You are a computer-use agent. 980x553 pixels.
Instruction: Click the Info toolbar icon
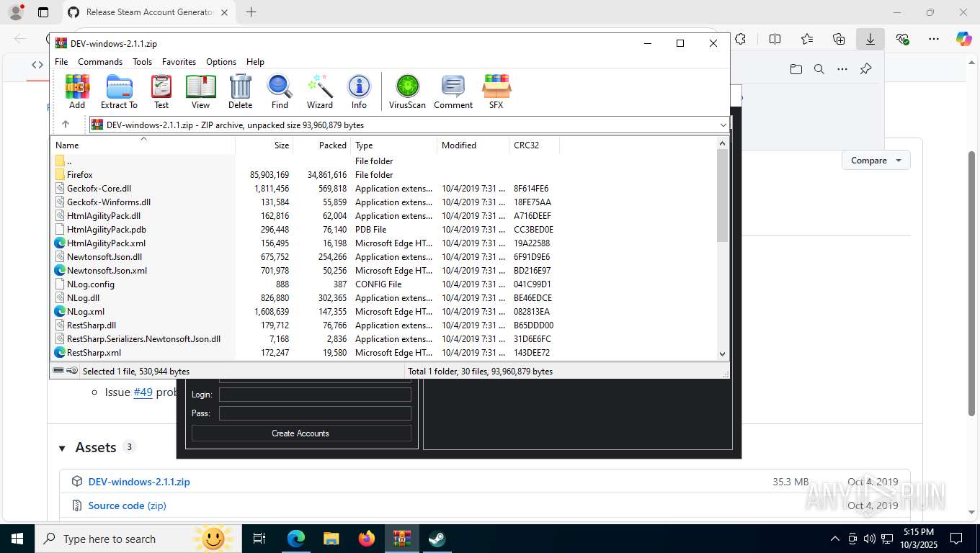click(x=359, y=91)
